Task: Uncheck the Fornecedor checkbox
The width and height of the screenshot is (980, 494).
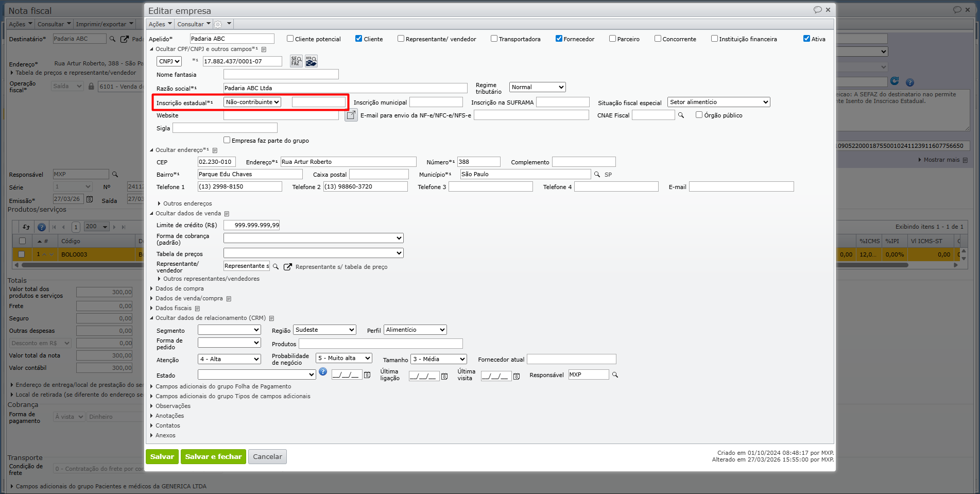Action: click(x=559, y=39)
